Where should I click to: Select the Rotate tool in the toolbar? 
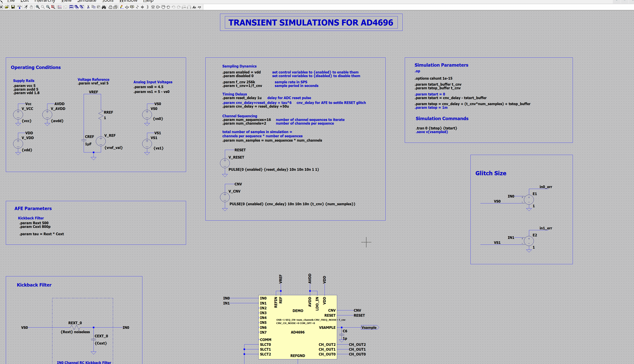point(184,7)
